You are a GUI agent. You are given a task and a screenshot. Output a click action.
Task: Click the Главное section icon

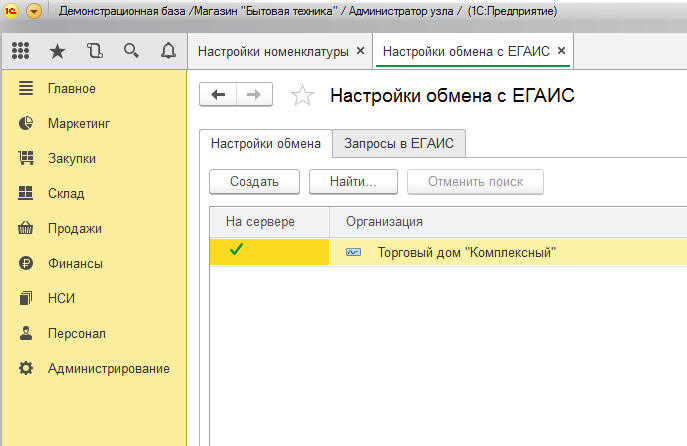tap(26, 88)
